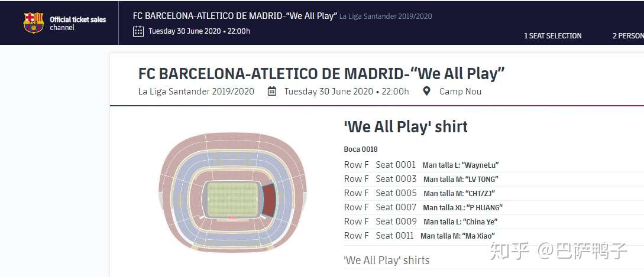Screen dimensions: 644x277
Task: Click the Boca 0018 label
Action: (x=361, y=149)
